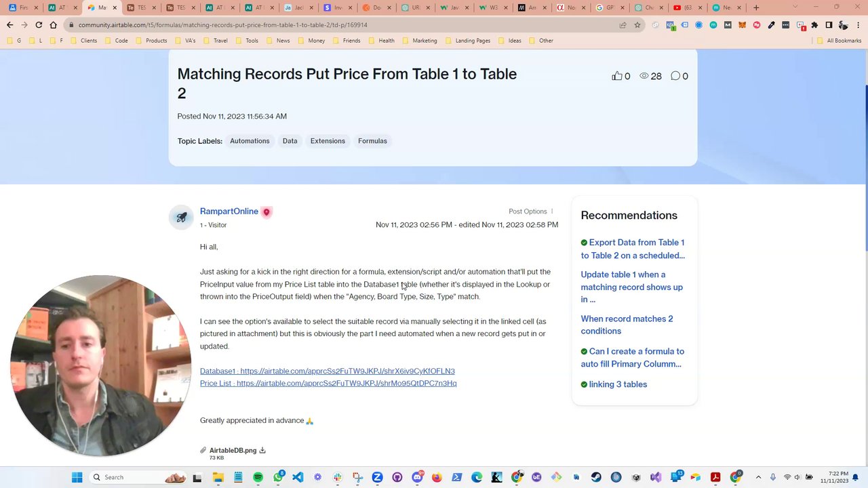Click the comments bubble icon
This screenshot has height=488, width=868.
coord(675,76)
